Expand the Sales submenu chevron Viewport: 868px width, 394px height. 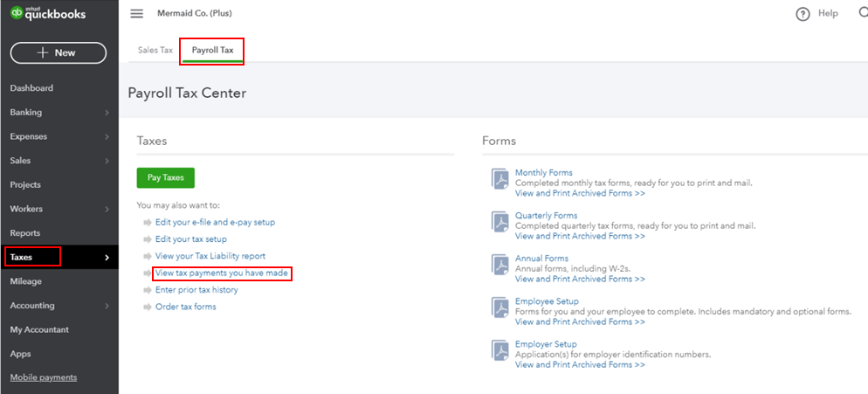107,161
